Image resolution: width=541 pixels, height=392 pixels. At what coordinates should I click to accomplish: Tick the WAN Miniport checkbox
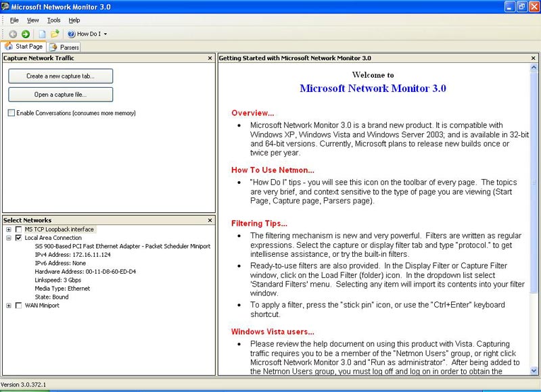[18, 305]
